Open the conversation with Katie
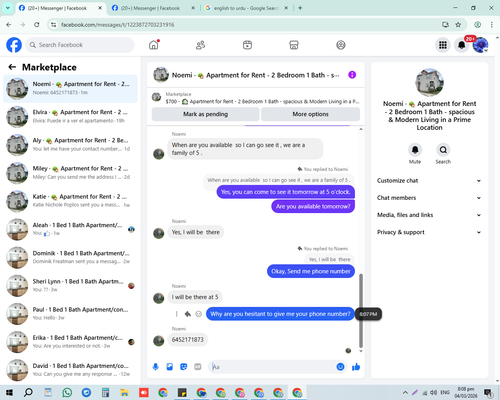The width and height of the screenshot is (500, 400). [x=70, y=201]
